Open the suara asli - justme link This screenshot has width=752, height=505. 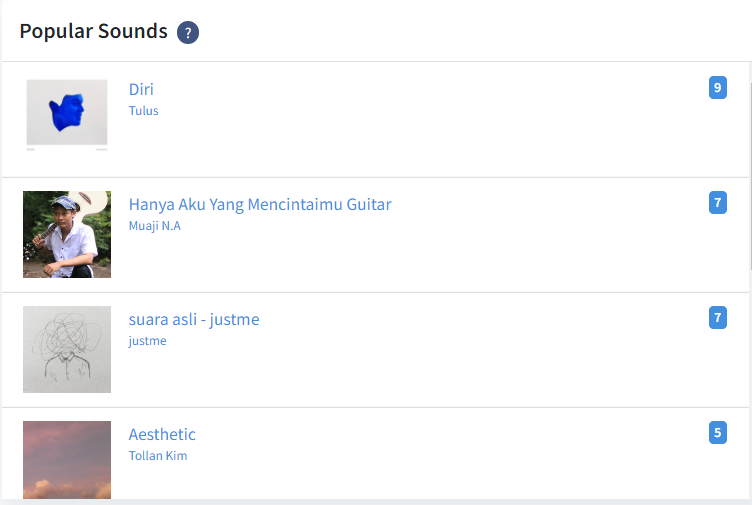[194, 319]
